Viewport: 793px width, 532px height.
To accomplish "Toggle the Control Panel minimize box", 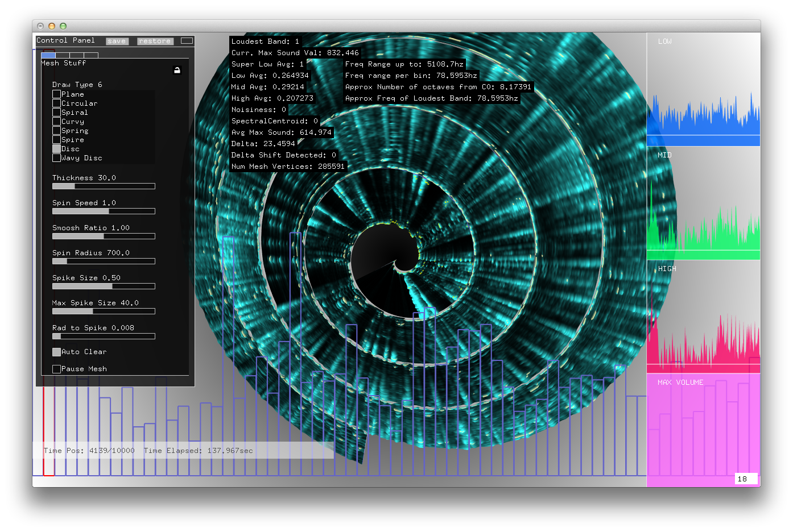I will tap(187, 41).
